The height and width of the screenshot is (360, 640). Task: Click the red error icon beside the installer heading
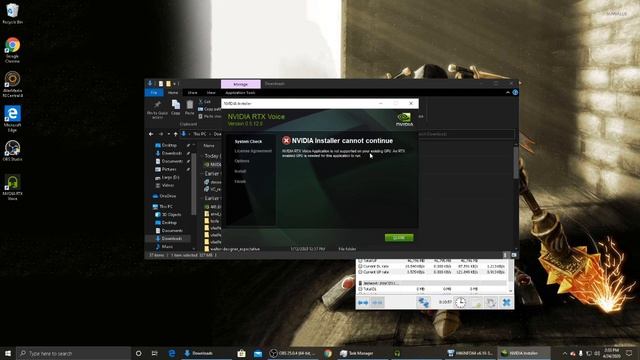[x=286, y=140]
